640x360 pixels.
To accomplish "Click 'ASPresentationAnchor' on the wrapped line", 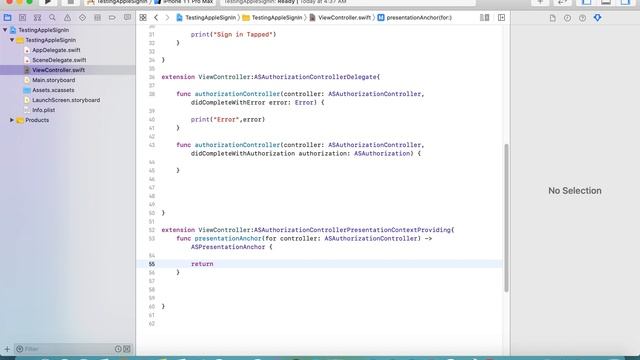I will pyautogui.click(x=228, y=247).
